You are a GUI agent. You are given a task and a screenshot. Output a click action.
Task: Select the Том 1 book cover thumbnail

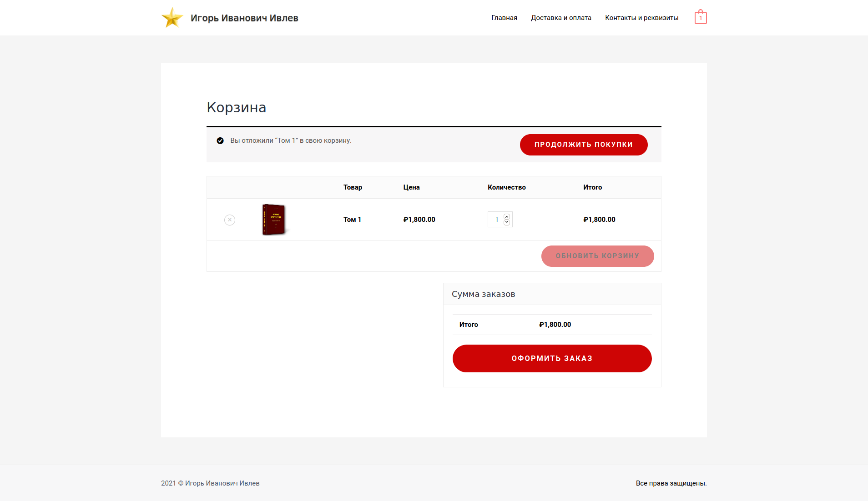click(x=274, y=220)
